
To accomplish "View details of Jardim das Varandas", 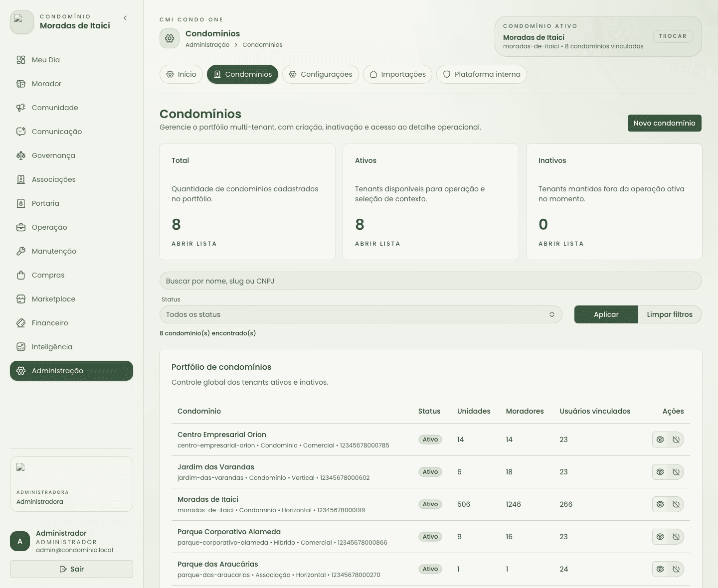I will (x=660, y=472).
